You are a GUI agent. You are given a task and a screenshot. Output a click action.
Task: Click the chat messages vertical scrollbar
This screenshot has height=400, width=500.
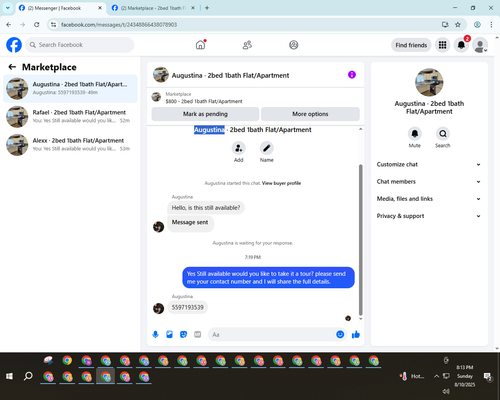(x=360, y=240)
